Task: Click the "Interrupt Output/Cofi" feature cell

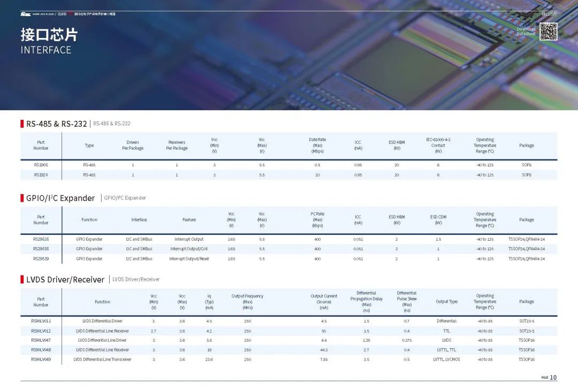Action: click(189, 249)
